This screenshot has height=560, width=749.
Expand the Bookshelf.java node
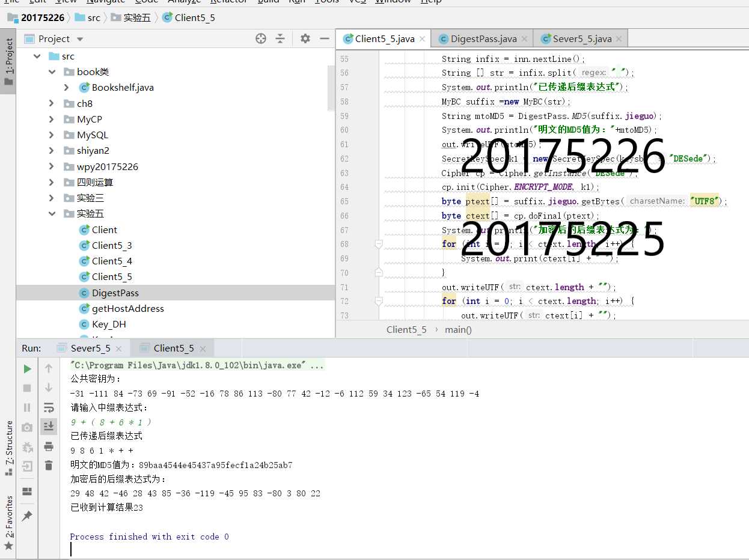point(67,87)
